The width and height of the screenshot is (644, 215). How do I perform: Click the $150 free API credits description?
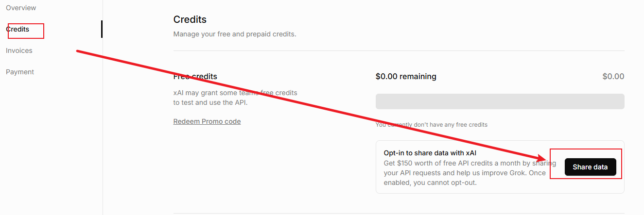pyautogui.click(x=467, y=163)
